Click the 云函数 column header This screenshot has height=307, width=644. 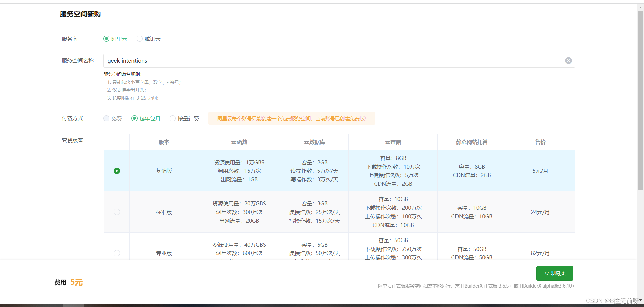pyautogui.click(x=239, y=142)
